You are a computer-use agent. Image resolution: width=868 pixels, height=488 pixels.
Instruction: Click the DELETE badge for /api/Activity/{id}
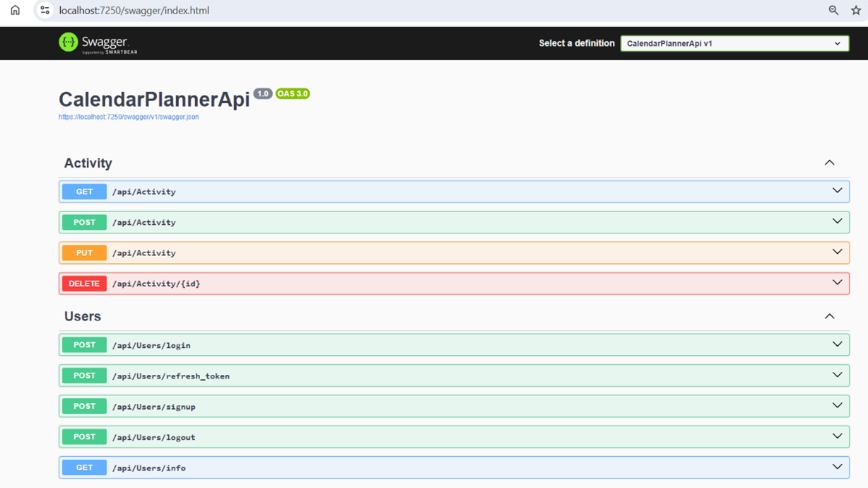point(84,284)
